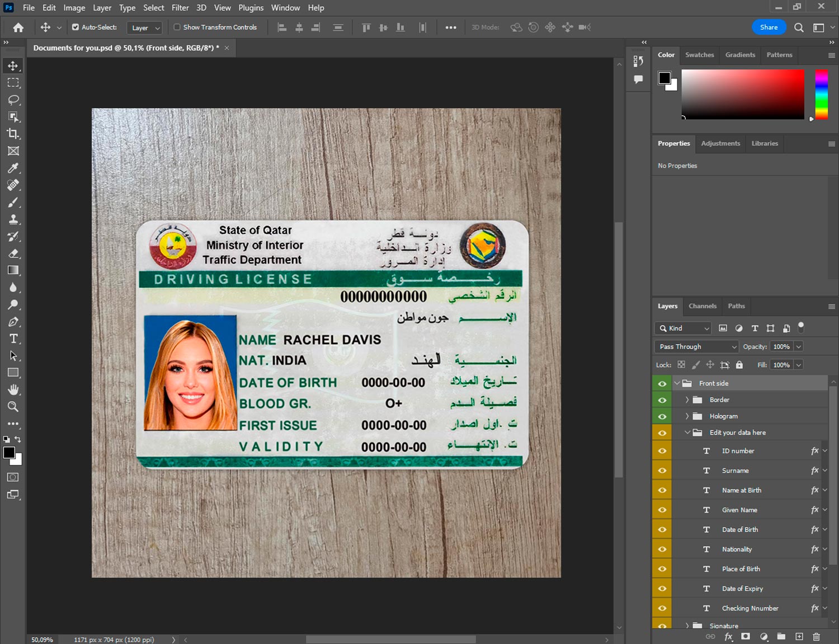Image resolution: width=839 pixels, height=644 pixels.
Task: Open the Kind layer filter dropdown
Action: 683,328
